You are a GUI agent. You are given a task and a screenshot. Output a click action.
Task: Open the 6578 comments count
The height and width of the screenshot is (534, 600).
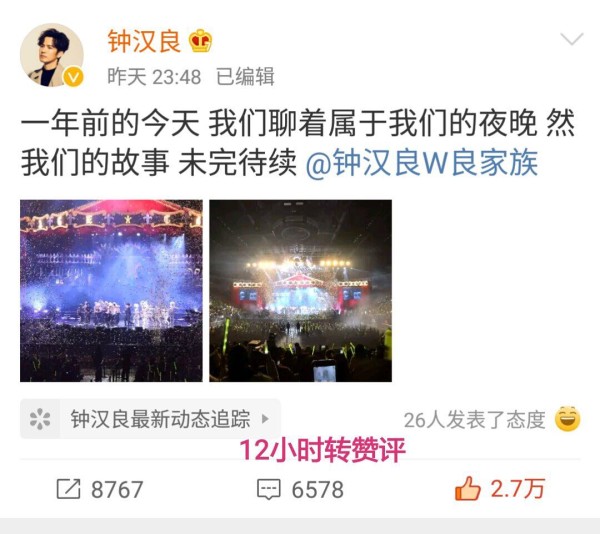click(x=318, y=489)
